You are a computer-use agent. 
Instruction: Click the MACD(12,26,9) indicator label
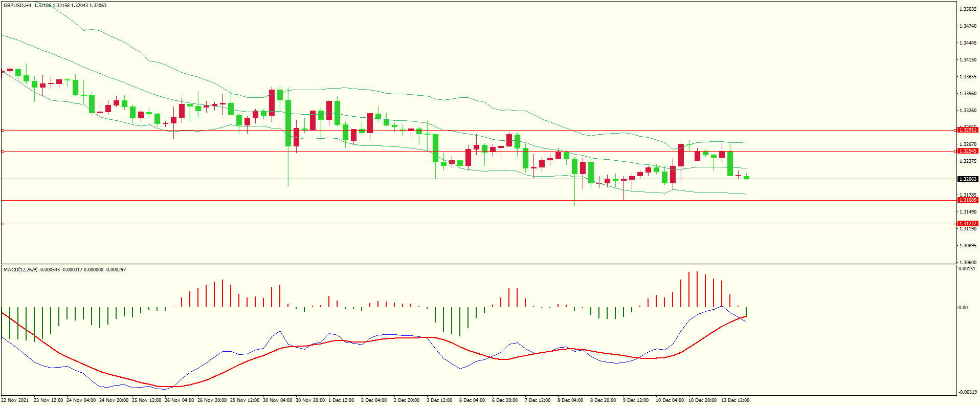(20, 270)
